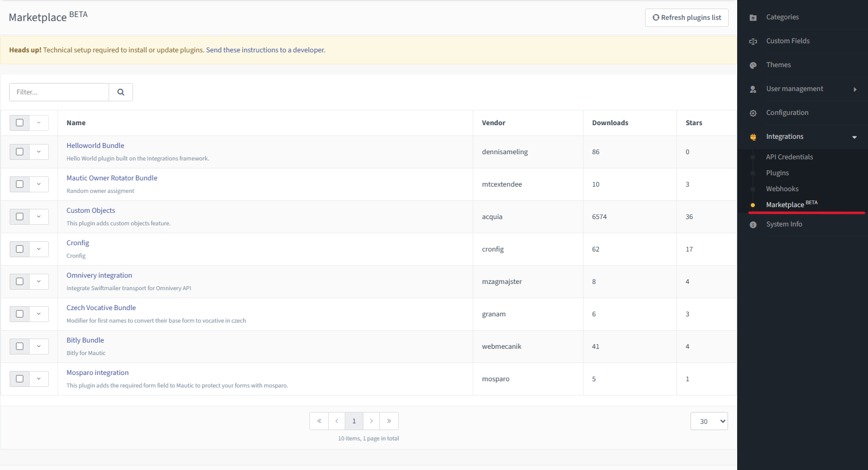Click the Themes palette icon in the sidebar
The image size is (868, 470).
pyautogui.click(x=753, y=65)
